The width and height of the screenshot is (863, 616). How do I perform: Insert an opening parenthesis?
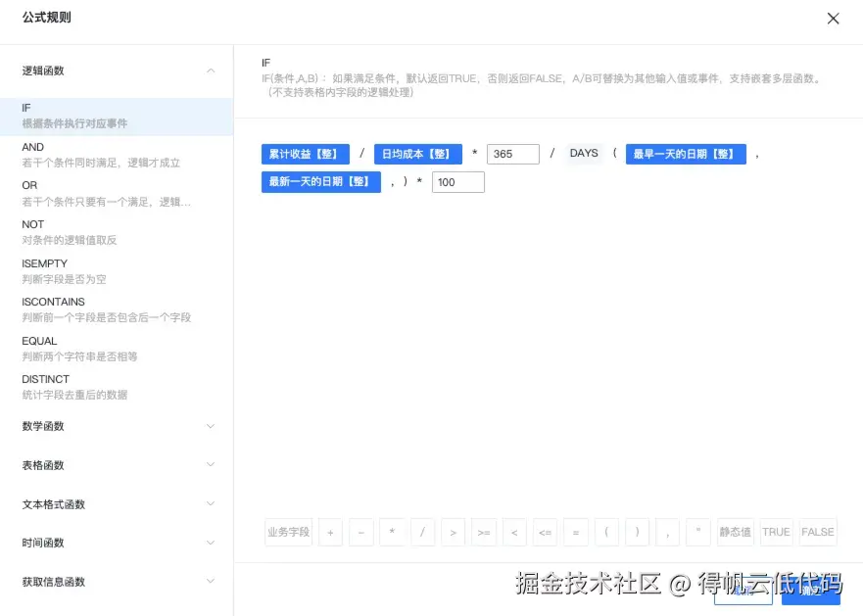pos(606,532)
